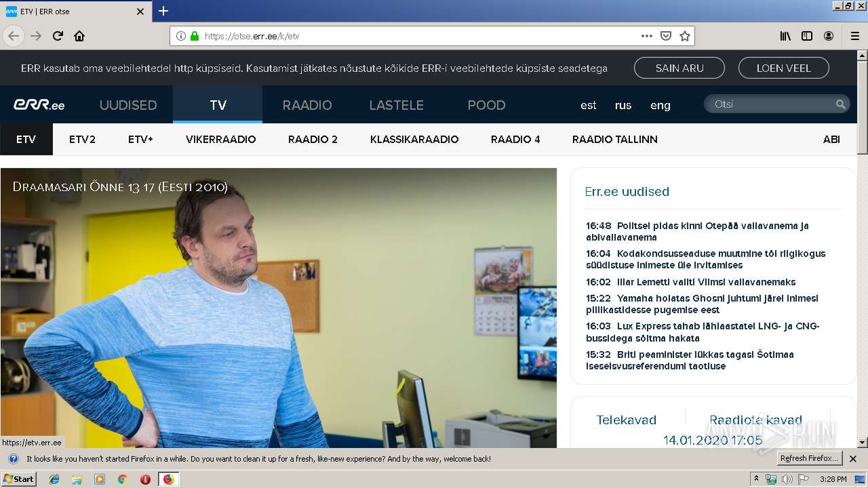Open the Firefox hamburger menu
The image size is (868, 488).
click(x=854, y=36)
